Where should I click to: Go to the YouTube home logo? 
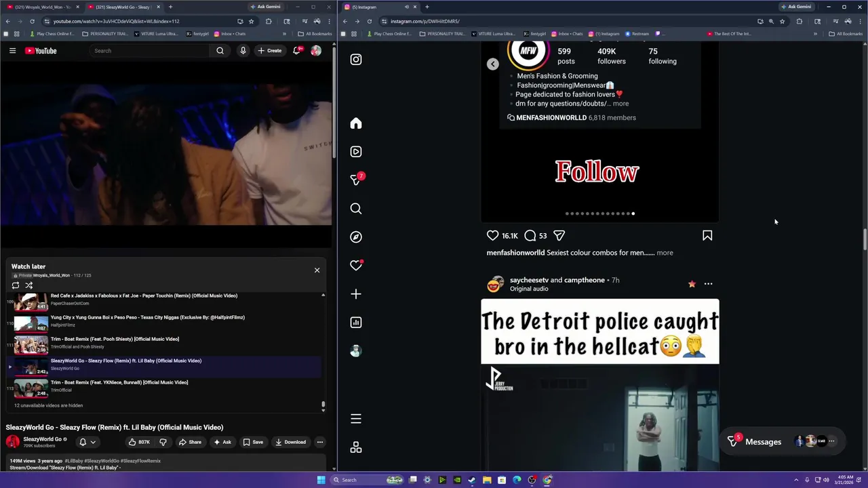41,51
